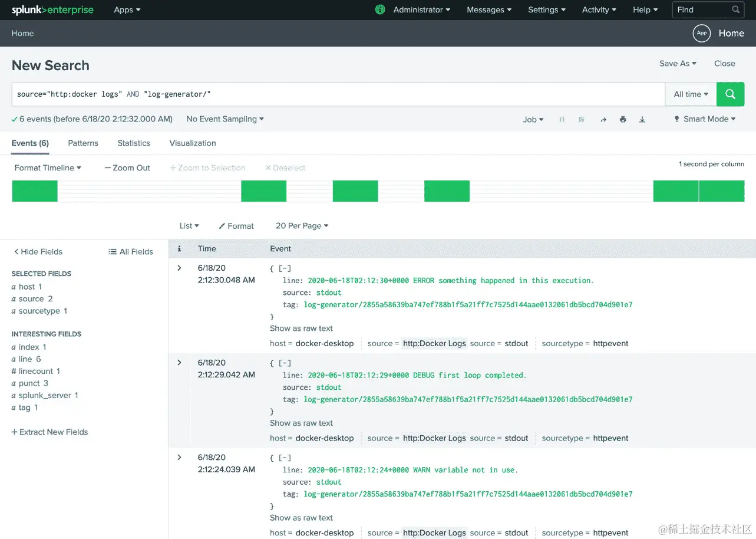Viewport: 756px width, 539px height.
Task: Click the App circle icon next to Home
Action: (701, 34)
